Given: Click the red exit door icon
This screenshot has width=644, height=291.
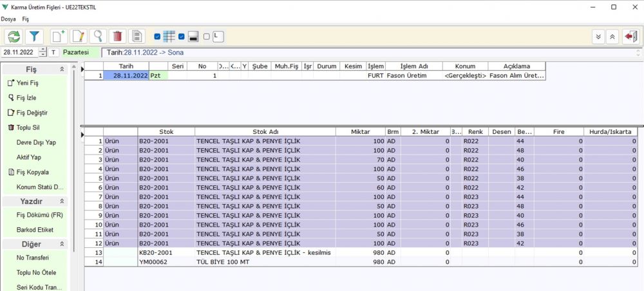Looking at the screenshot, I should 630,37.
